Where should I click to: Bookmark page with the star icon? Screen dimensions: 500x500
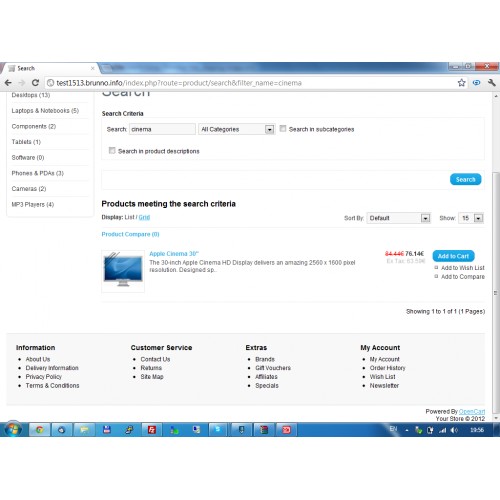click(461, 83)
